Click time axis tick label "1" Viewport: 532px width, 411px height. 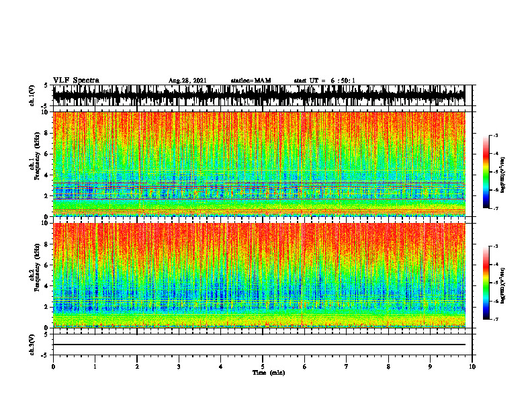click(95, 367)
